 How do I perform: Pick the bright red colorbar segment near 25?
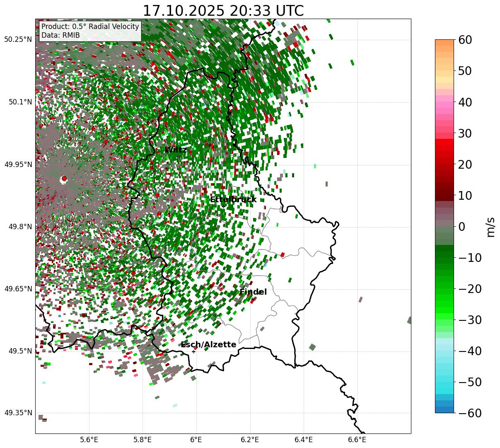pos(444,148)
